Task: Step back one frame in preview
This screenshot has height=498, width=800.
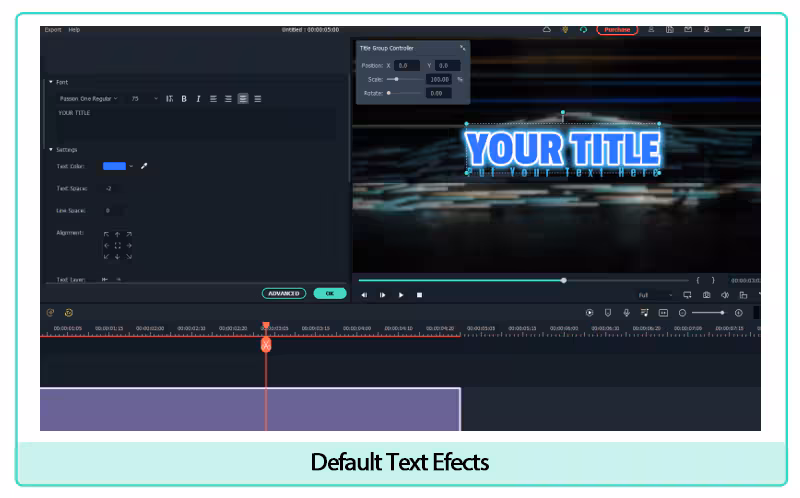Action: (364, 295)
